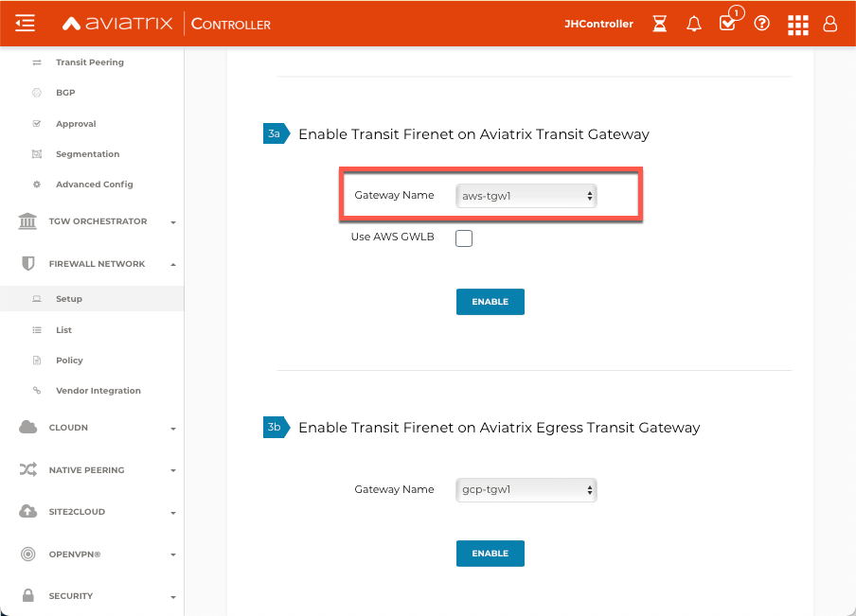Click the Aviatrix Controller logo
This screenshot has height=616, width=856.
coord(166,24)
